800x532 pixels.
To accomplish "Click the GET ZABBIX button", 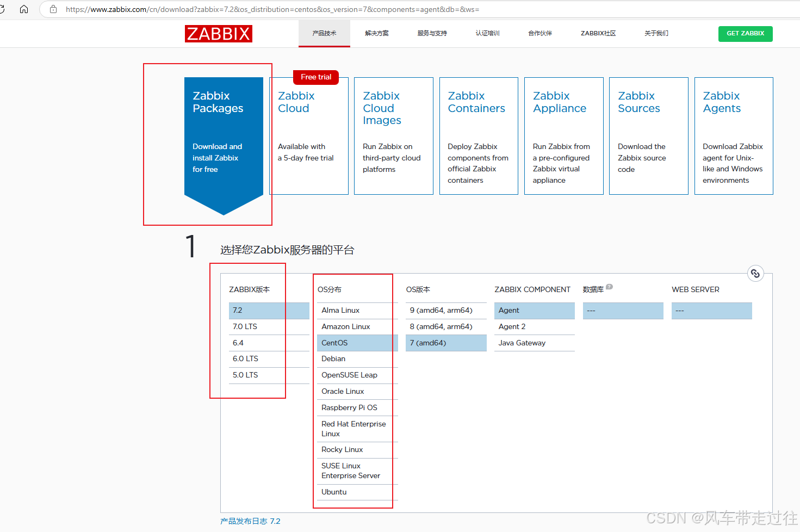I will tap(746, 34).
